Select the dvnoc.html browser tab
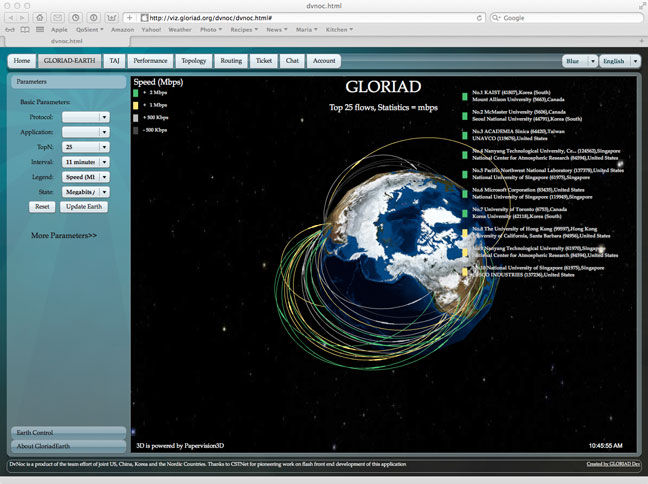This screenshot has width=648, height=484. point(67,41)
